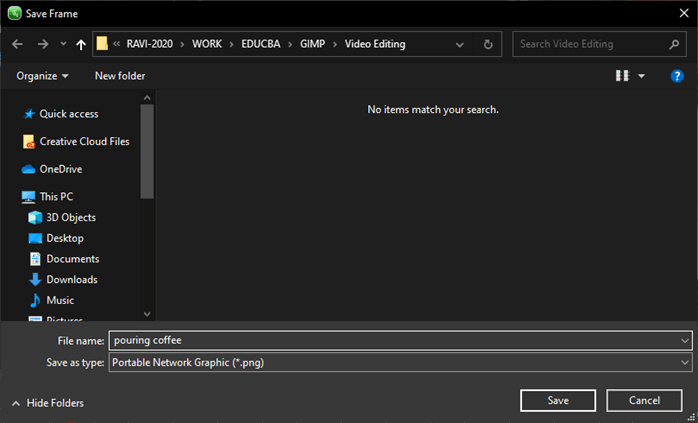Click the Downloads arrow icon
This screenshot has width=698, height=423.
(x=35, y=280)
